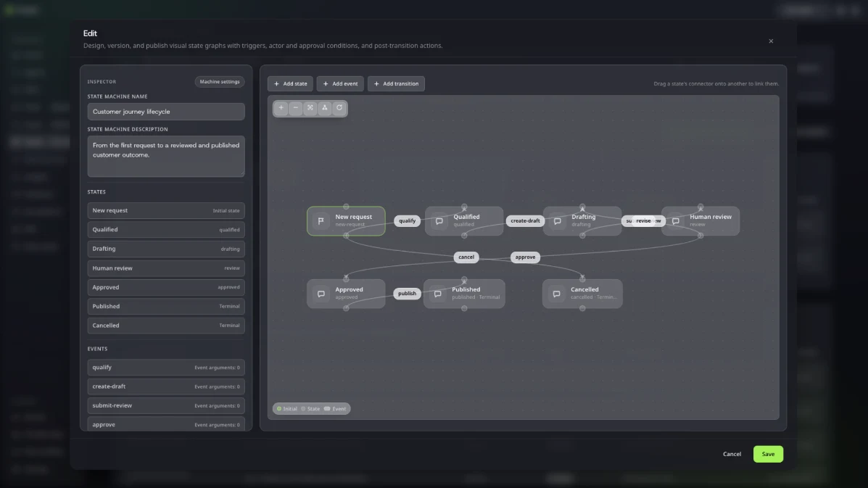Select the Cancelled node on canvas
This screenshot has width=868, height=488.
(582, 294)
